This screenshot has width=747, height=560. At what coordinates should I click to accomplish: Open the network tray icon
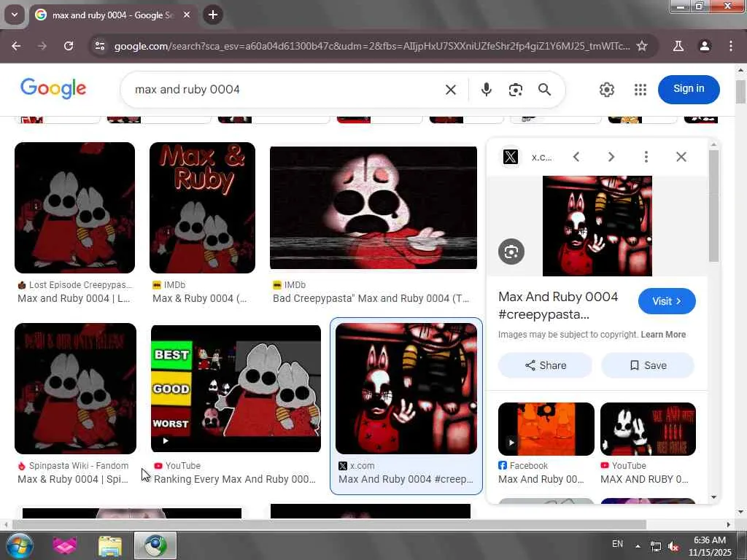coord(656,546)
